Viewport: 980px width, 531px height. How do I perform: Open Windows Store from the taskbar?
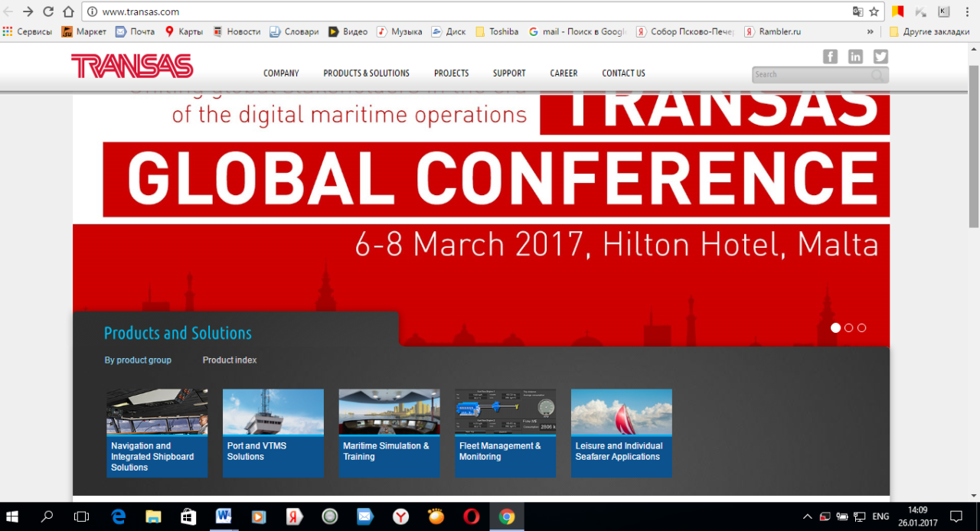(188, 516)
